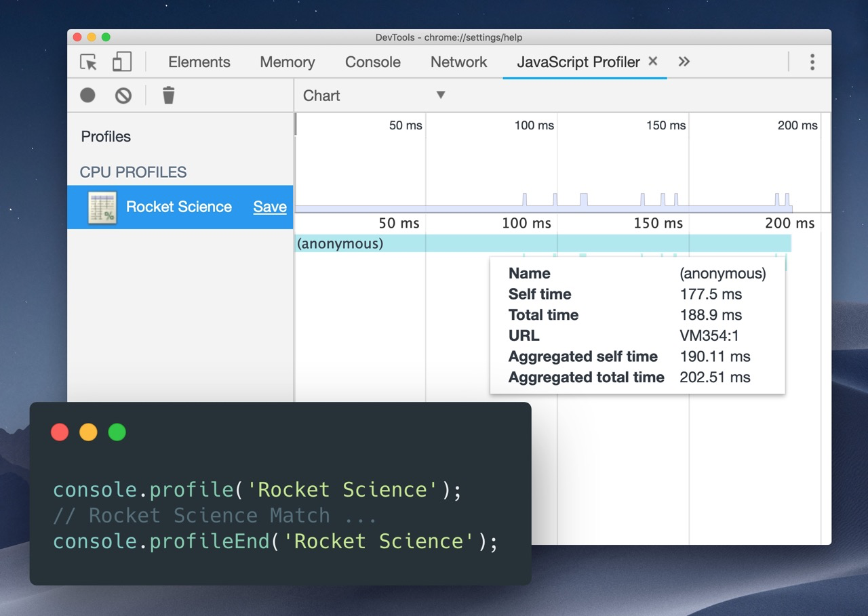Click the green dot on code snippet window
Screen dimensions: 868x616
tap(117, 432)
